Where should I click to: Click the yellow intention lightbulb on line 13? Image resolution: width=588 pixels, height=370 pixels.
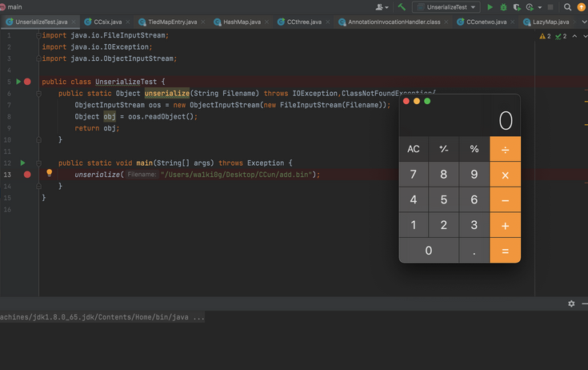pos(49,173)
